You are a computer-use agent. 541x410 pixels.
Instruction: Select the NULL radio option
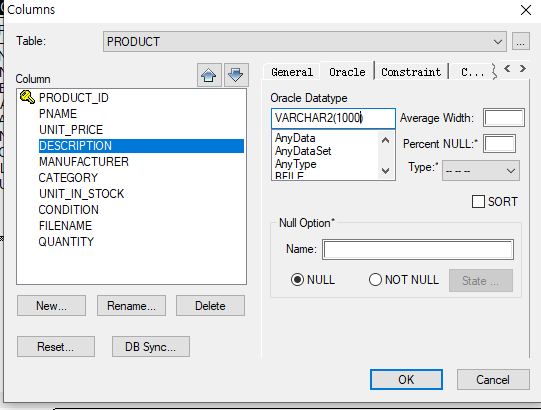(297, 280)
